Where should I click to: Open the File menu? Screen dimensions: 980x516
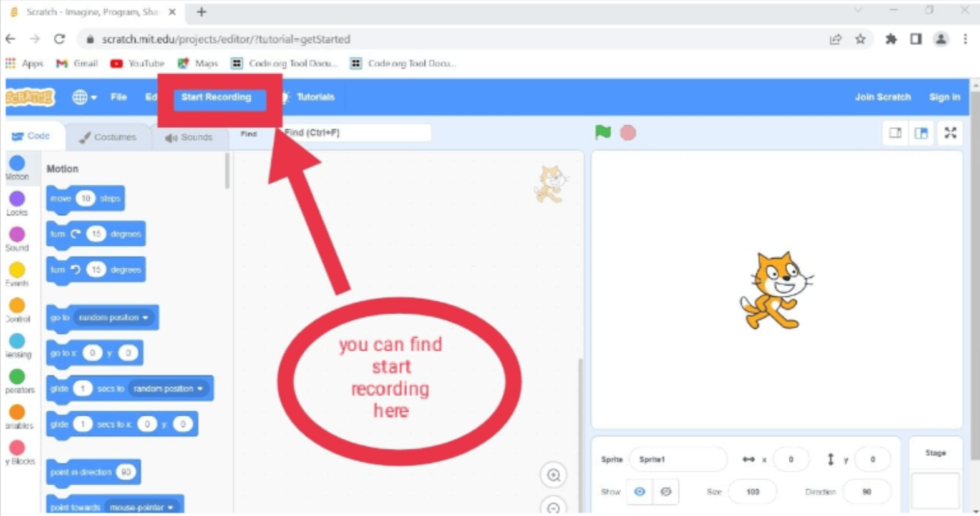[x=118, y=97]
